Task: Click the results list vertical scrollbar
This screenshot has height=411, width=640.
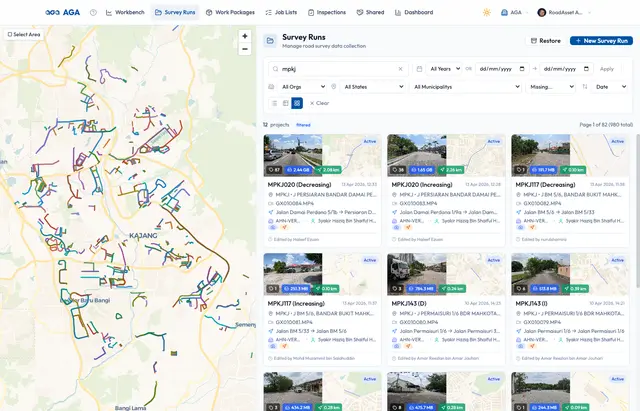Action: coord(637,208)
